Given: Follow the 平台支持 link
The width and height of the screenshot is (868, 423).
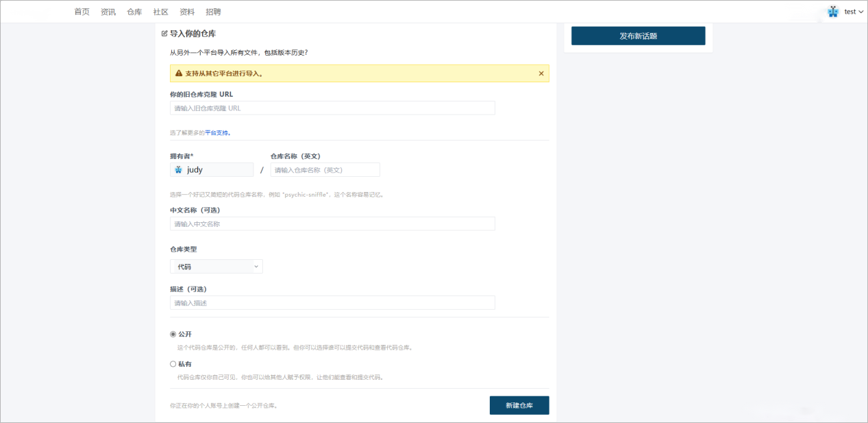Looking at the screenshot, I should 217,133.
